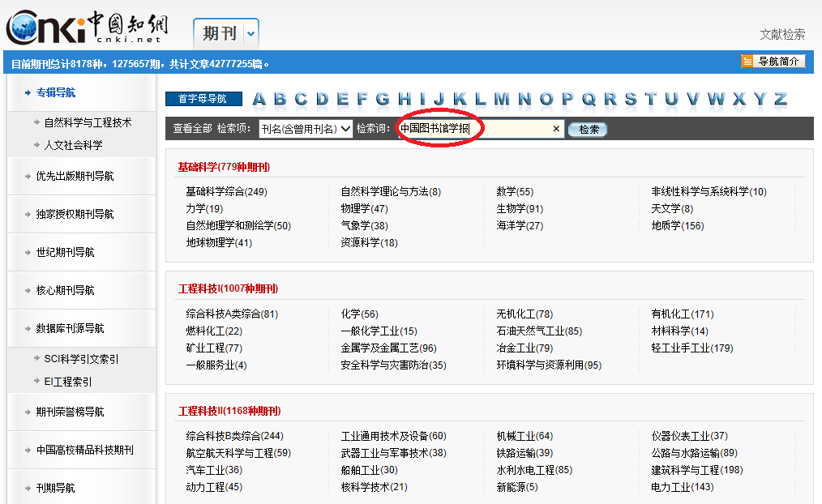Expand 数据库刊源导航 in the sidebar
Image resolution: width=822 pixels, height=504 pixels.
coord(70,328)
